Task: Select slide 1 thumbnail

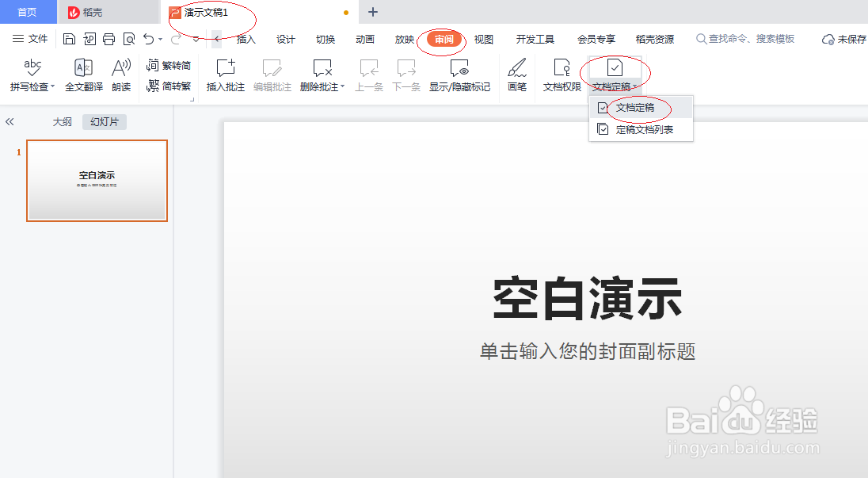Action: tap(97, 181)
